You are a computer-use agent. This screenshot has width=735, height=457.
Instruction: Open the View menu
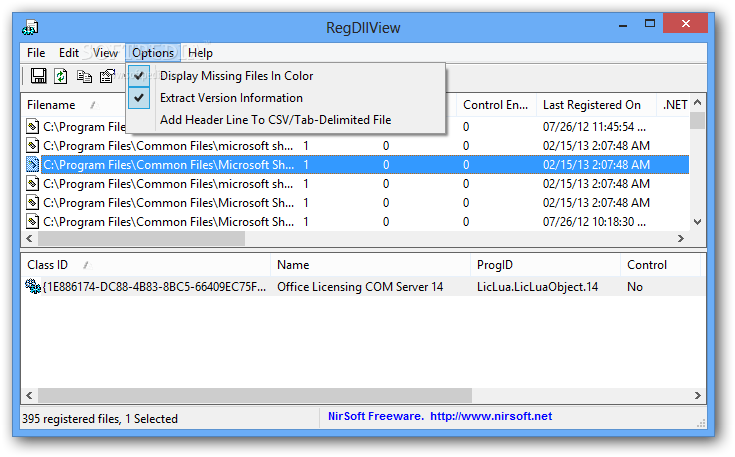pyautogui.click(x=105, y=53)
